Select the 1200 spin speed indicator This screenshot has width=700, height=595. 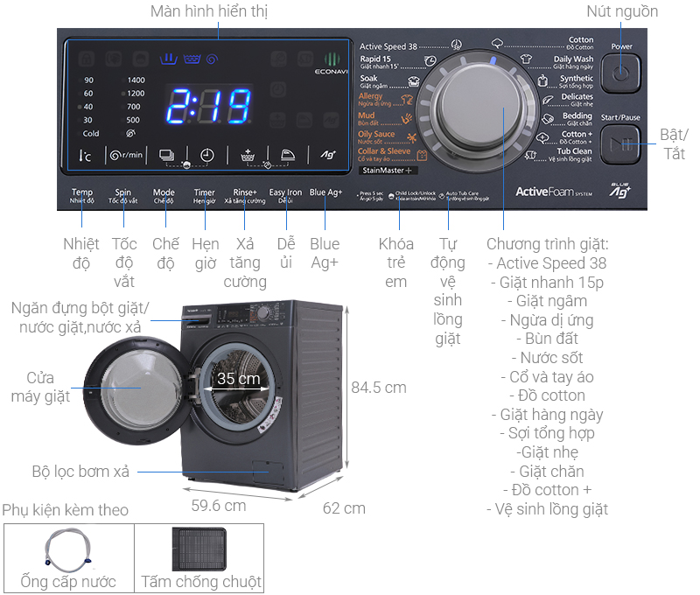click(135, 94)
